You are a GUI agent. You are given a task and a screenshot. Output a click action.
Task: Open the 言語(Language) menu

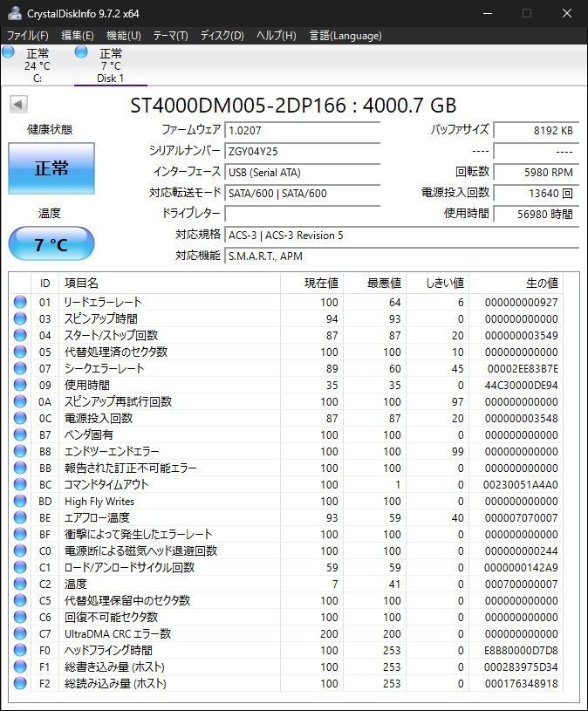pos(345,36)
